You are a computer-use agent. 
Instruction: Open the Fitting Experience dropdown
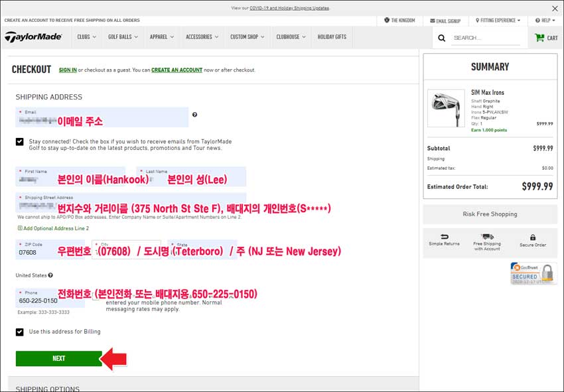tap(498, 21)
